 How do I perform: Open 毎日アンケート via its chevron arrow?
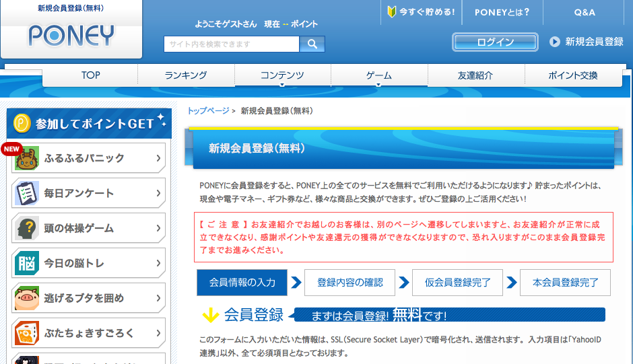pyautogui.click(x=158, y=194)
